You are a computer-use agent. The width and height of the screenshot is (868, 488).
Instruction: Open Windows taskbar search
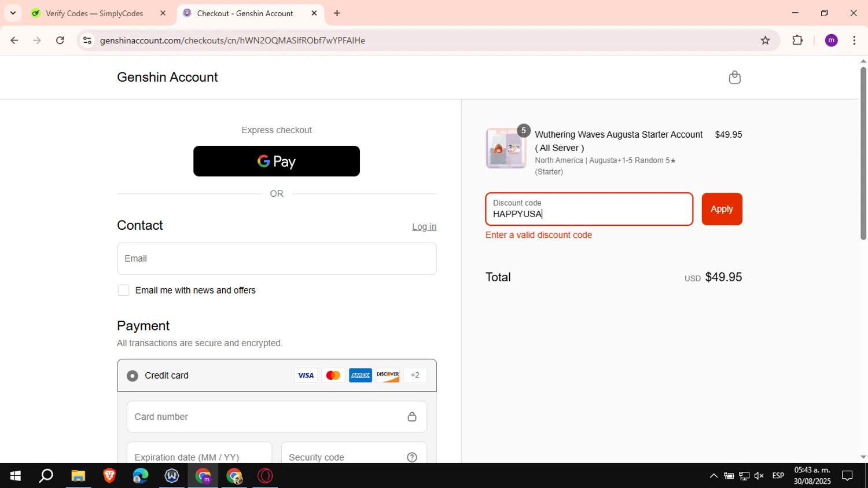point(46,476)
